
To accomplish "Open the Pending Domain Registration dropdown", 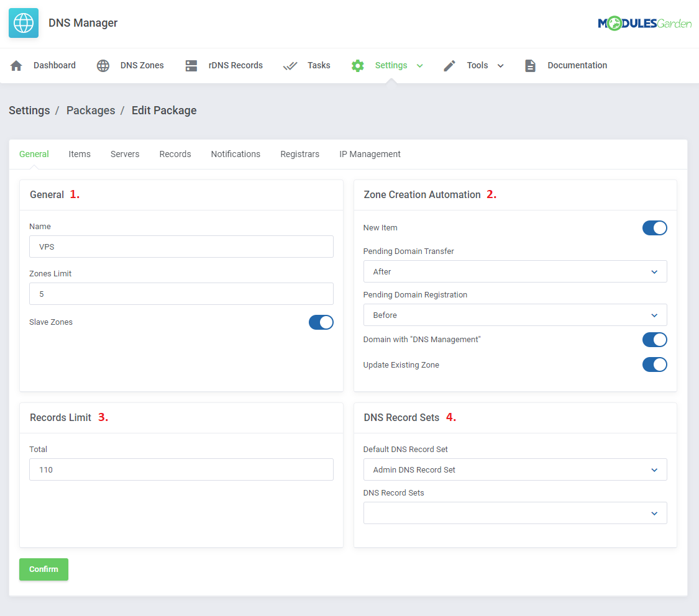I will pos(515,315).
